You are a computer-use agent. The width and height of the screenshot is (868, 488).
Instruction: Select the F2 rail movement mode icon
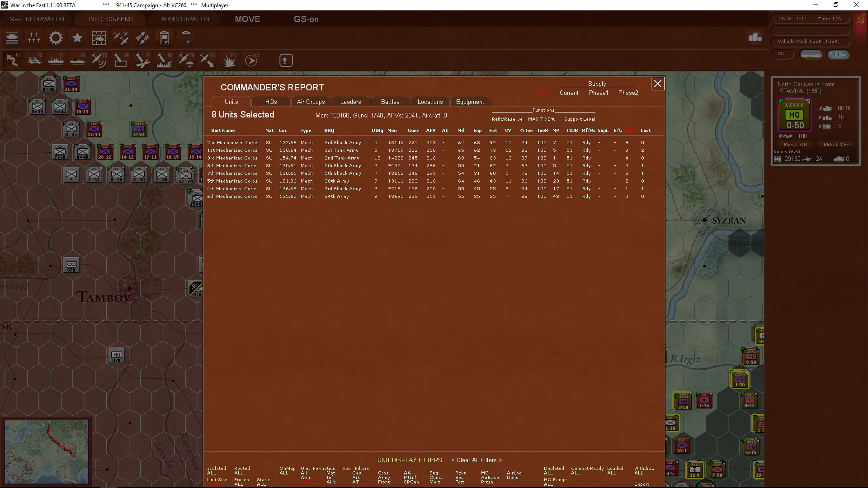coord(34,60)
